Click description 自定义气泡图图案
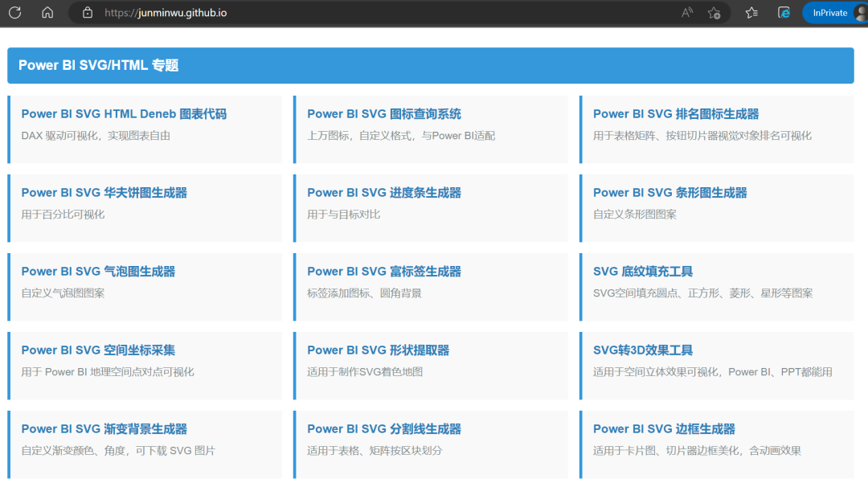 [x=63, y=293]
